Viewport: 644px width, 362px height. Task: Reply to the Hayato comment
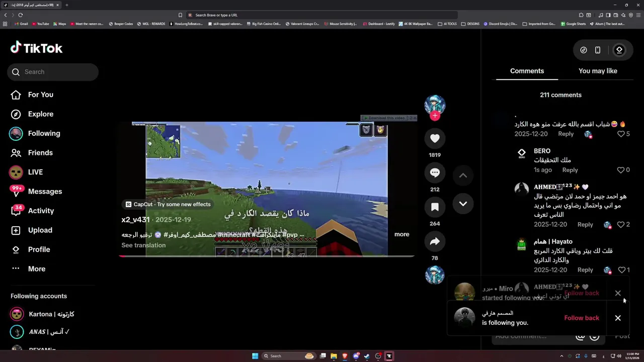point(585,270)
